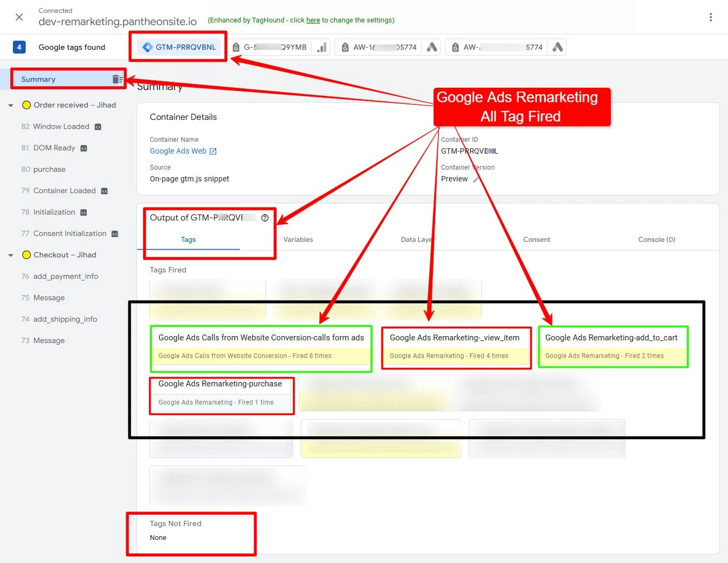Collapse the Checkout – Jihad group

pyautogui.click(x=11, y=255)
